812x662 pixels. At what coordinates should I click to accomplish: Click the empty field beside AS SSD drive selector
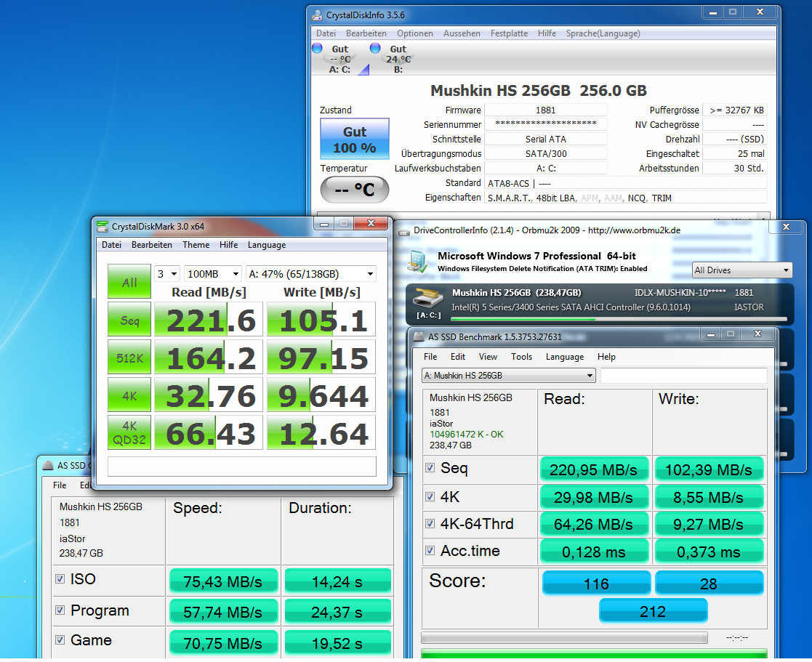click(683, 376)
